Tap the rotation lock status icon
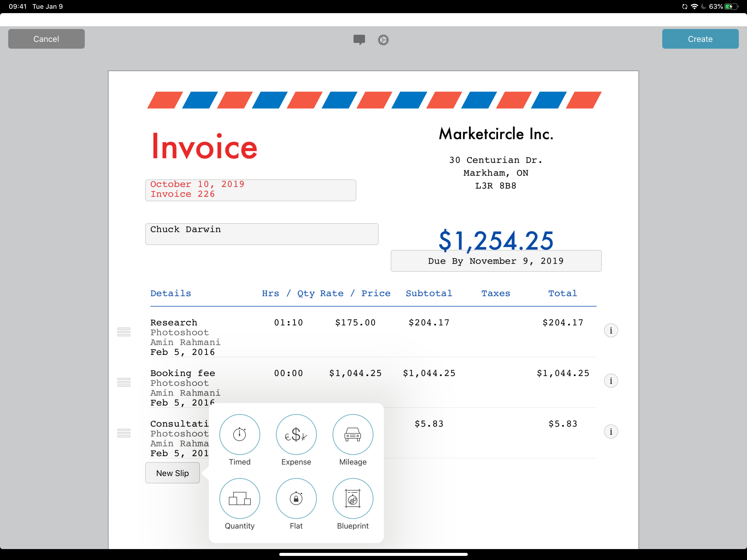 pyautogui.click(x=685, y=6)
